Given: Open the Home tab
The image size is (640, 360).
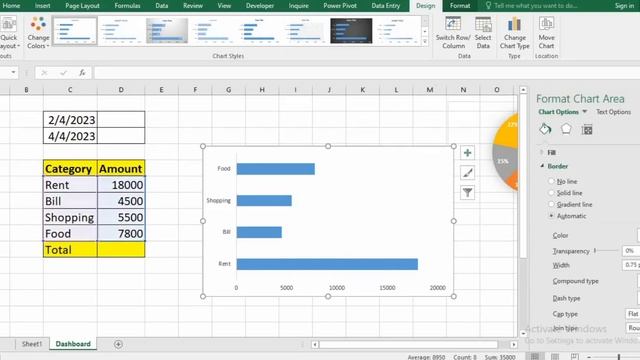Looking at the screenshot, I should pos(11,6).
